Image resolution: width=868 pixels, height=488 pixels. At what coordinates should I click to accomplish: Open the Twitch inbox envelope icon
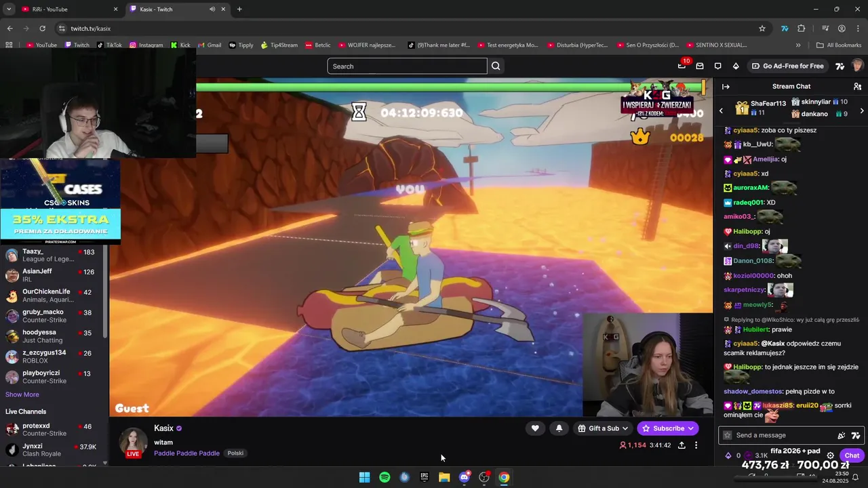(700, 66)
